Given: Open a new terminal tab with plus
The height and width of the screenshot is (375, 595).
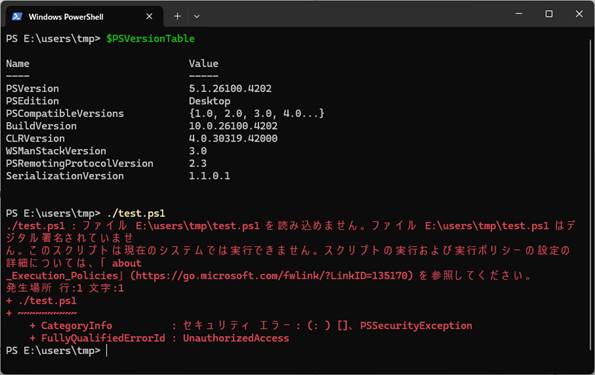Looking at the screenshot, I should [x=177, y=16].
